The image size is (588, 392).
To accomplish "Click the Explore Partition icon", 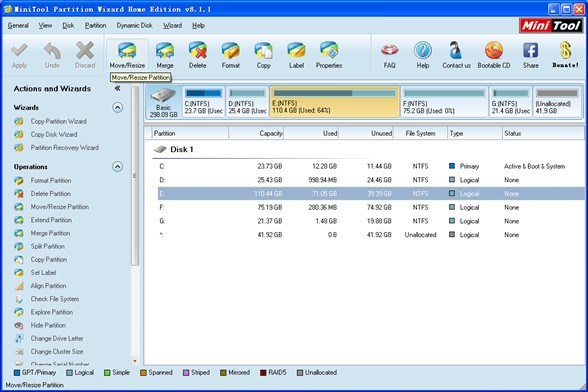I will tap(19, 312).
